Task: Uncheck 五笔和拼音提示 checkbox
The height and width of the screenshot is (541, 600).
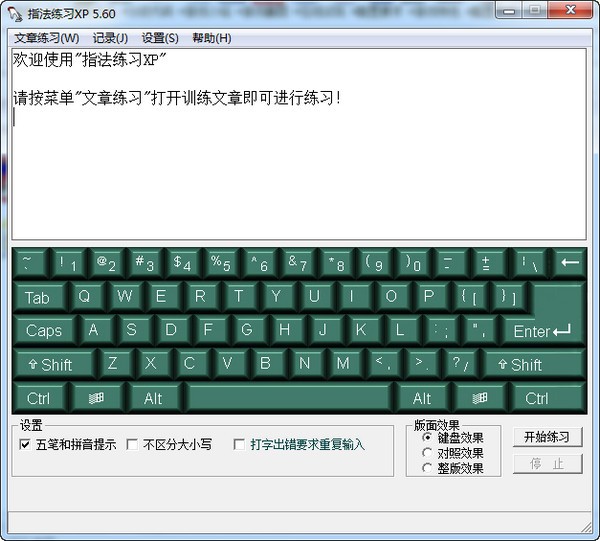Action: point(25,444)
